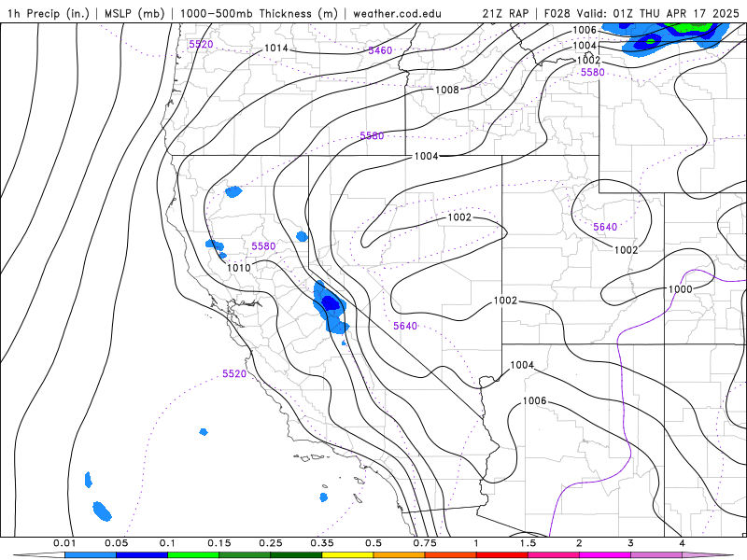747x560 pixels.
Task: Click the purple 5460 thickness label
Action: [x=380, y=50]
